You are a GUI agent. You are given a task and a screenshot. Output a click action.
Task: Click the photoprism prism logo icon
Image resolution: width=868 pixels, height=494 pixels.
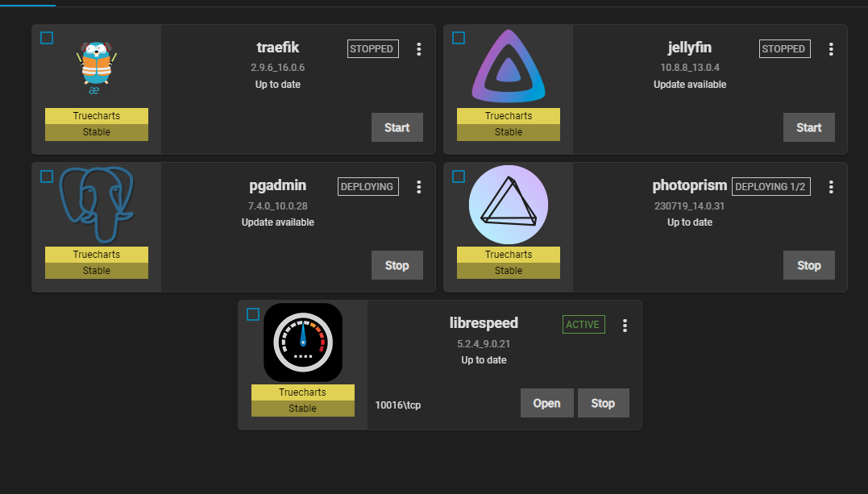point(509,205)
